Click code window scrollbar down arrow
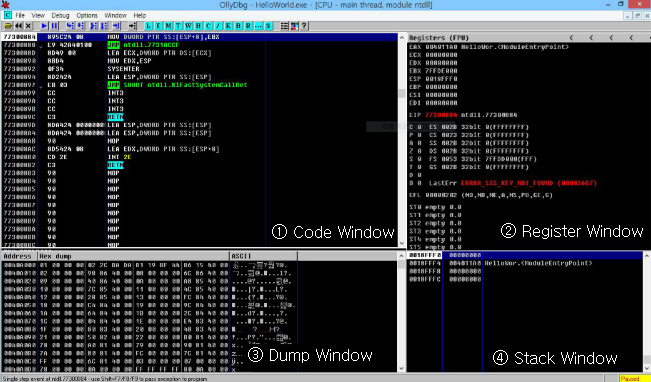 point(401,243)
